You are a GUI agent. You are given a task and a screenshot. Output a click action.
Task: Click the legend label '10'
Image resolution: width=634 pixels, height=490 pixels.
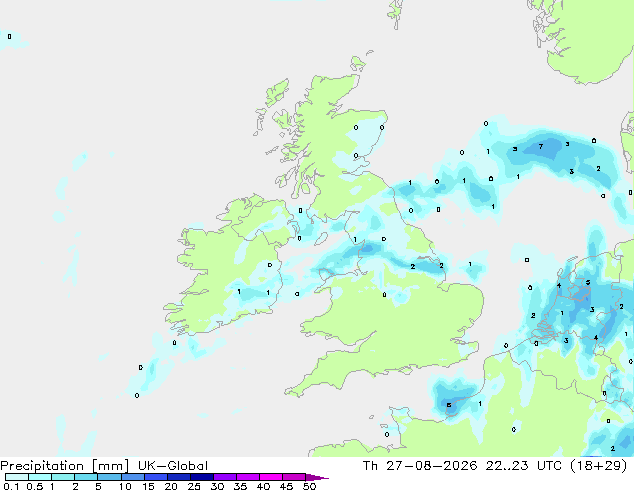(x=125, y=486)
